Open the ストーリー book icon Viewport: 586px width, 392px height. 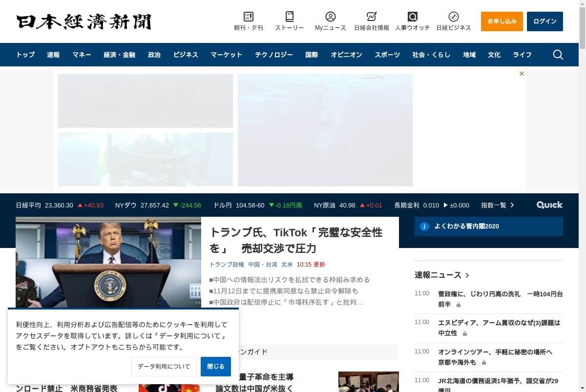tap(290, 17)
